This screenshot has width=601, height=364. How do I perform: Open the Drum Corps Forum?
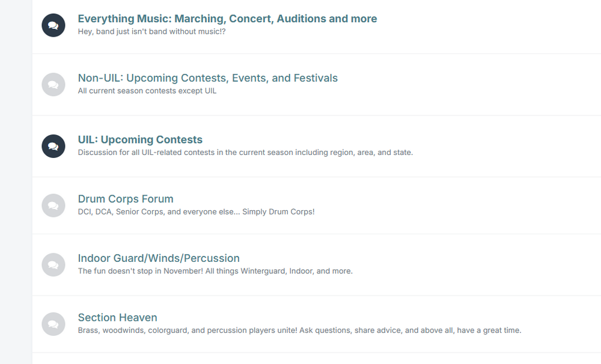click(x=125, y=199)
